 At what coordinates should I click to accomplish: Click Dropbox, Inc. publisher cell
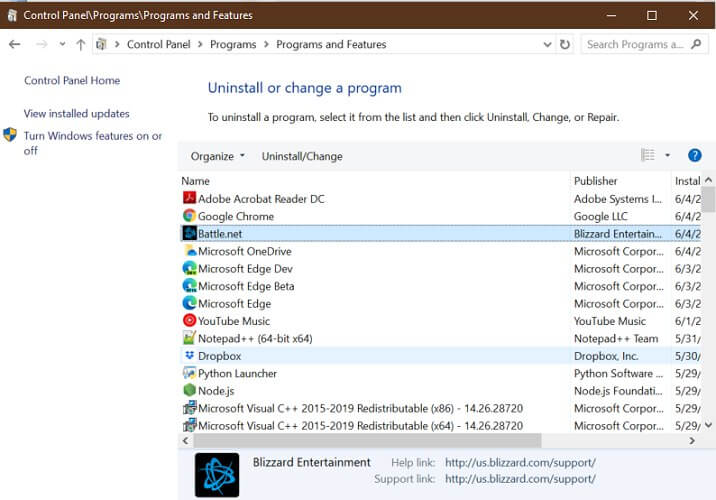[x=606, y=356]
